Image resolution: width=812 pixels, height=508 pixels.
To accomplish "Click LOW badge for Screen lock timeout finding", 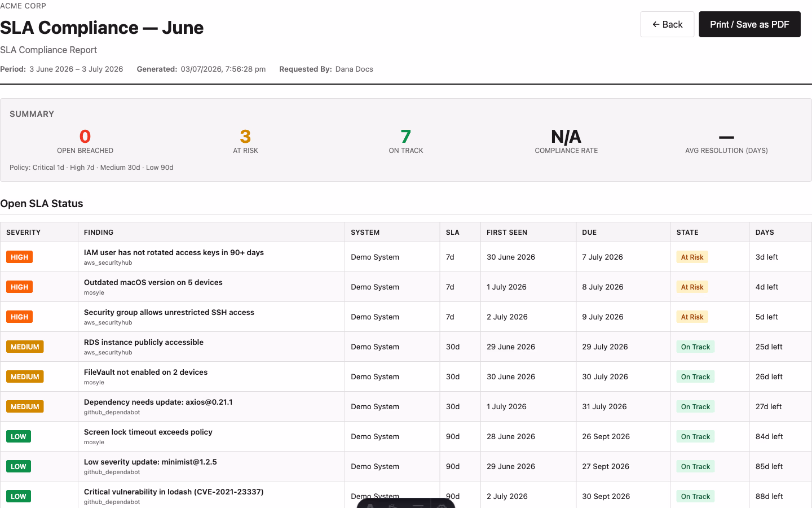I will (19, 436).
